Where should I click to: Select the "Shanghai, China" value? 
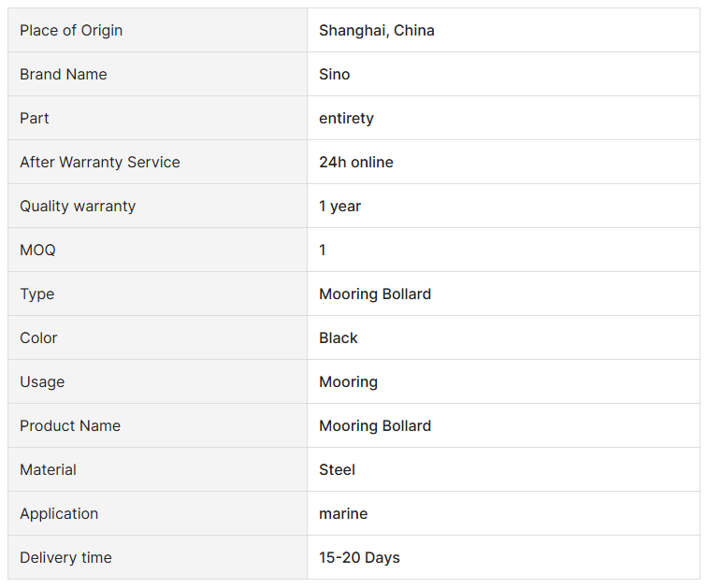pos(376,30)
